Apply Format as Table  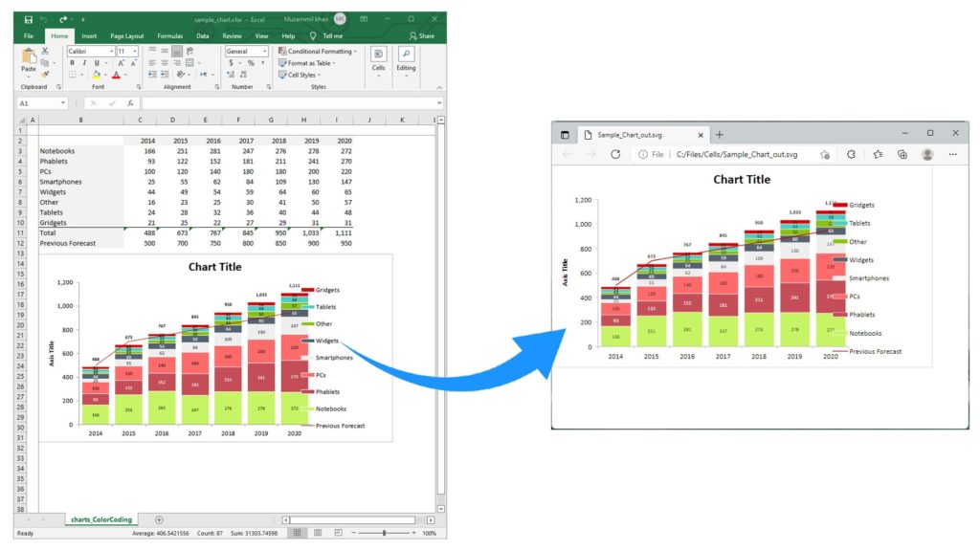click(x=308, y=62)
